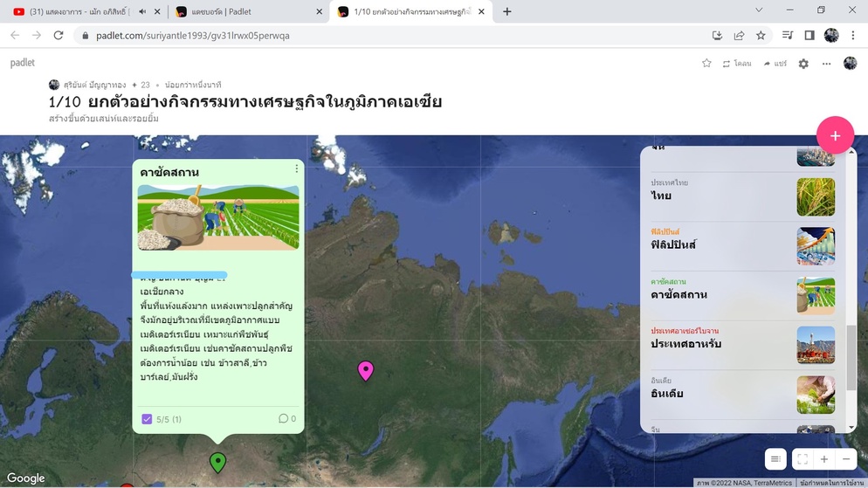Screen dimensions: 868x488
Task: Click the rice field thumbnail for ไทย
Action: 816,196
